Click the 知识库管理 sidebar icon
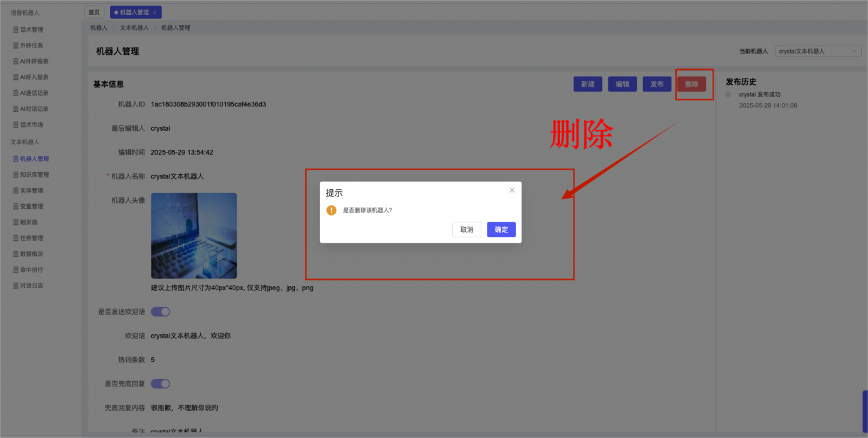The image size is (868, 438). coord(16,175)
